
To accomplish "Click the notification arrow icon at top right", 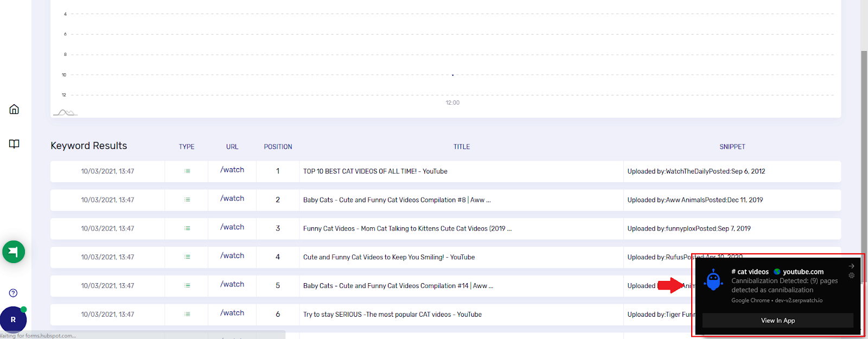I will coord(852,266).
